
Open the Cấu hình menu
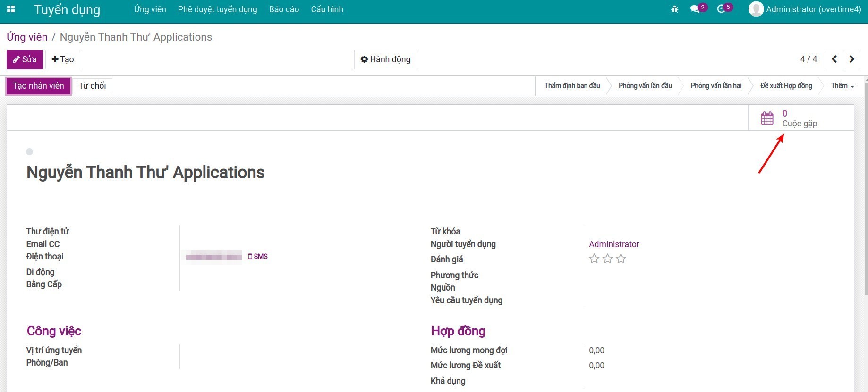(x=327, y=9)
